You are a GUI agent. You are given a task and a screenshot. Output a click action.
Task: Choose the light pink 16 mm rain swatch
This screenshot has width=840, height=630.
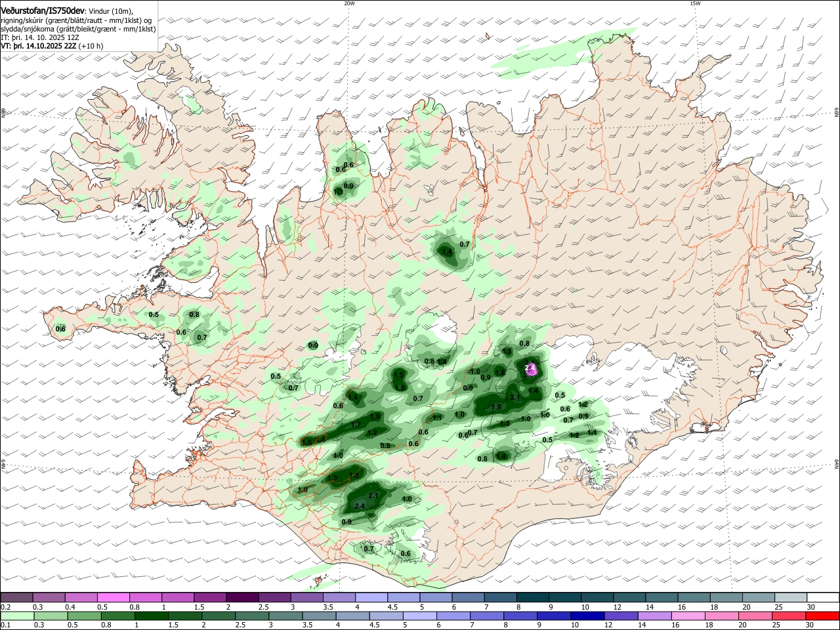click(x=688, y=616)
